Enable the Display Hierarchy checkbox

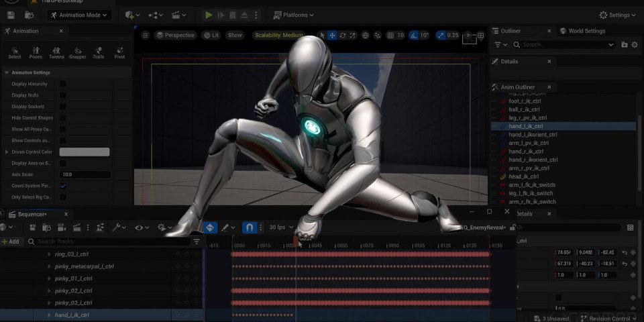pos(63,84)
